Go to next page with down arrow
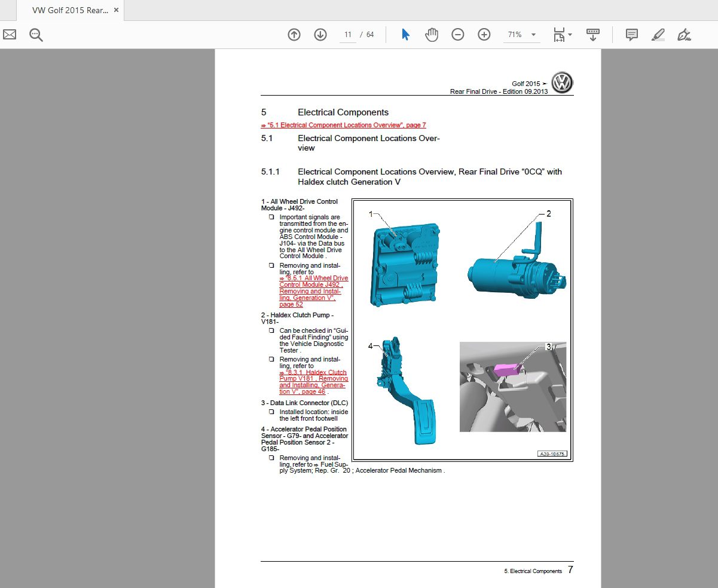The width and height of the screenshot is (718, 588). click(x=320, y=35)
